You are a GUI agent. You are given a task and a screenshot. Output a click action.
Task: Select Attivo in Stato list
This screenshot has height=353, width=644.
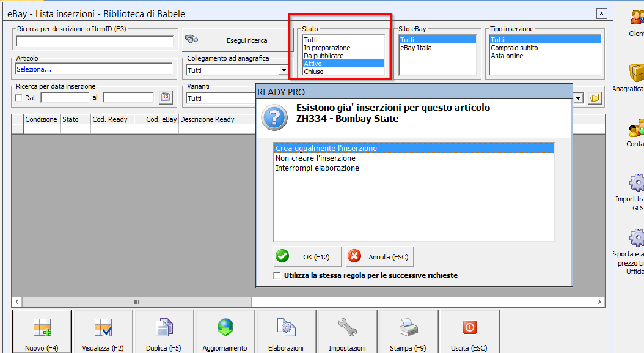[343, 64]
